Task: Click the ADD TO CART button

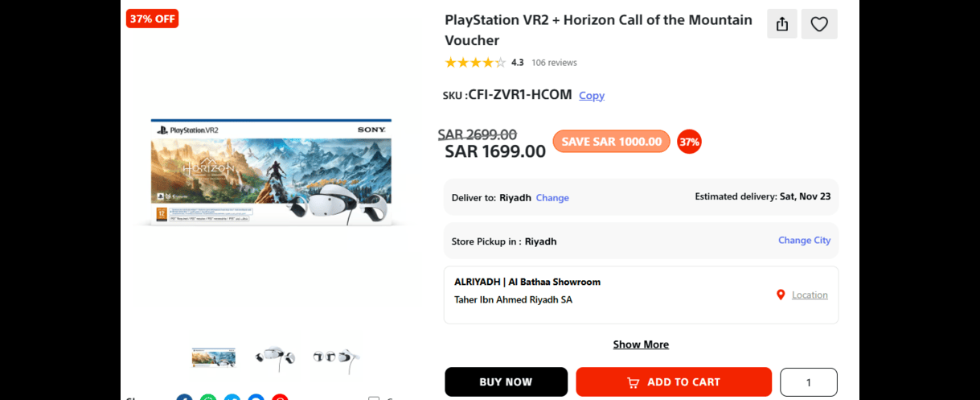Action: [x=674, y=382]
